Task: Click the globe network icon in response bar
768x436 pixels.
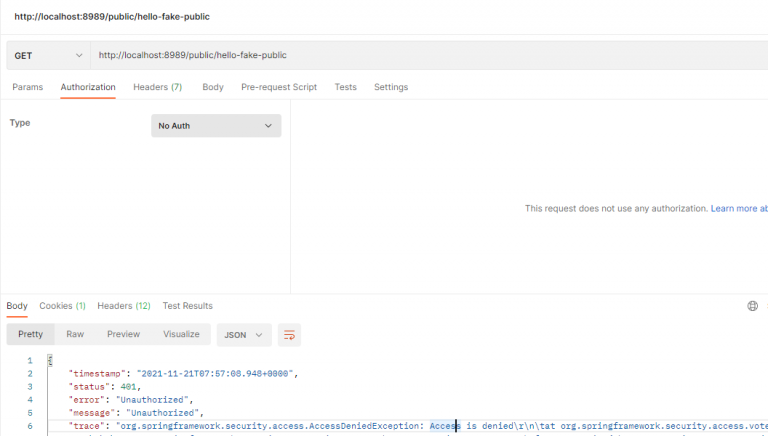Action: 753,306
